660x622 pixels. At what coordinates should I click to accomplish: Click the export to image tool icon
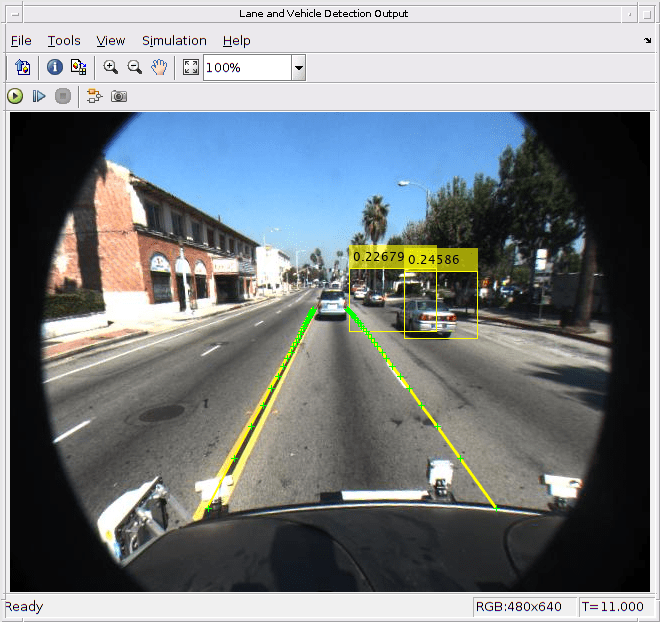tap(23, 67)
